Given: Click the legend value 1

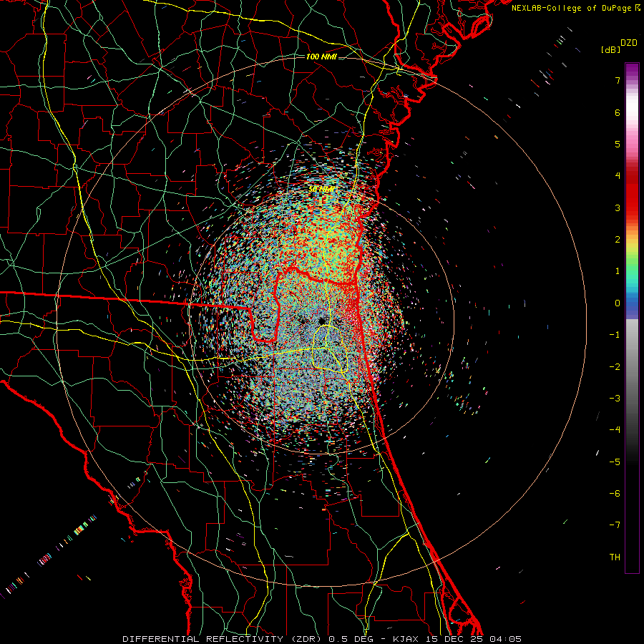Looking at the screenshot, I should pos(618,271).
